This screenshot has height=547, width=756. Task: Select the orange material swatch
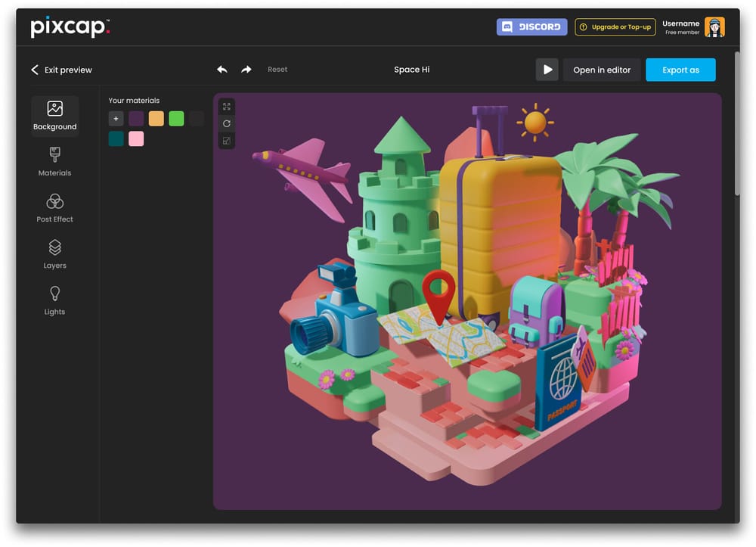pos(156,119)
